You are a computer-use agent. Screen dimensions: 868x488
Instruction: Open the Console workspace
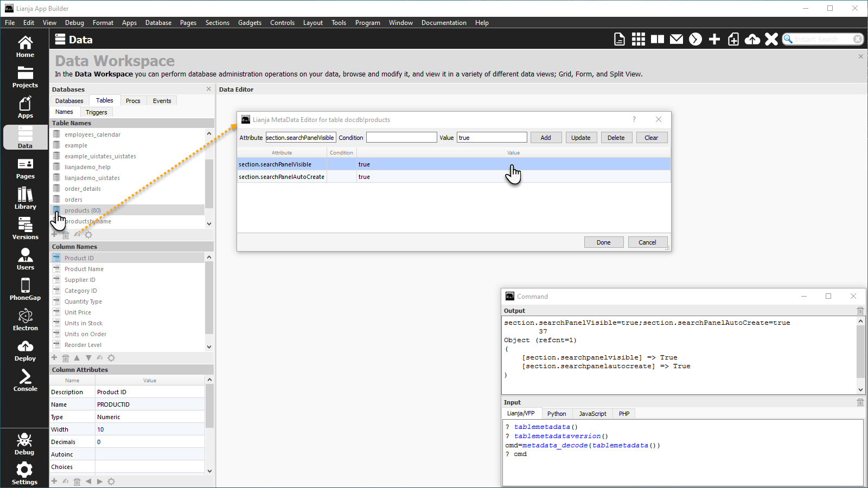tap(25, 381)
